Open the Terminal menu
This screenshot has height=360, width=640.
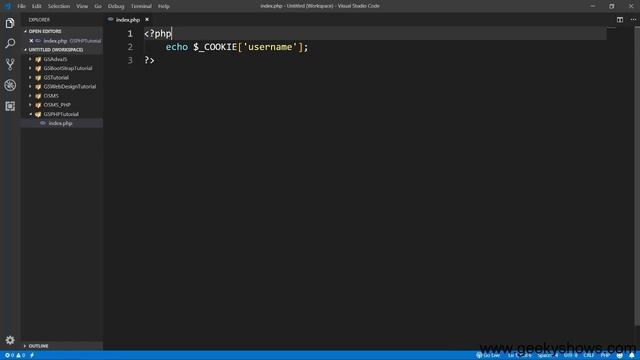pyautogui.click(x=141, y=6)
